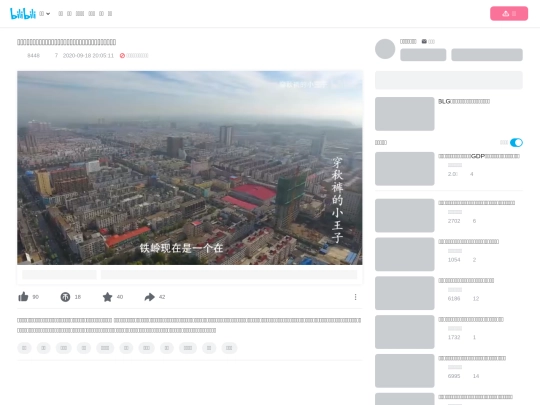The image size is (540, 405).
Task: Click the first navigation item after the dropdown
Action: 61,14
